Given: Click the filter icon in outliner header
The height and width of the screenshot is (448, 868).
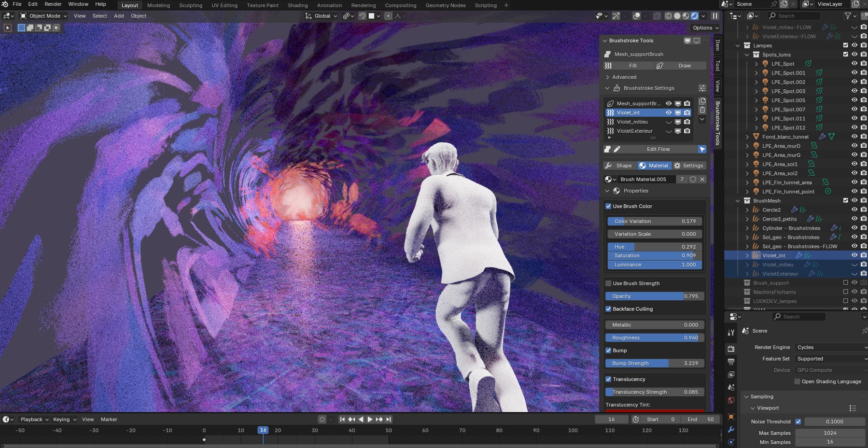Looking at the screenshot, I should (848, 16).
